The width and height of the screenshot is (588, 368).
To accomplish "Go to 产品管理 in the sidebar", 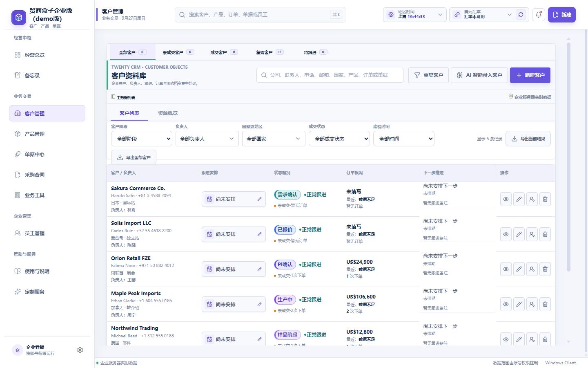I will pyautogui.click(x=47, y=134).
